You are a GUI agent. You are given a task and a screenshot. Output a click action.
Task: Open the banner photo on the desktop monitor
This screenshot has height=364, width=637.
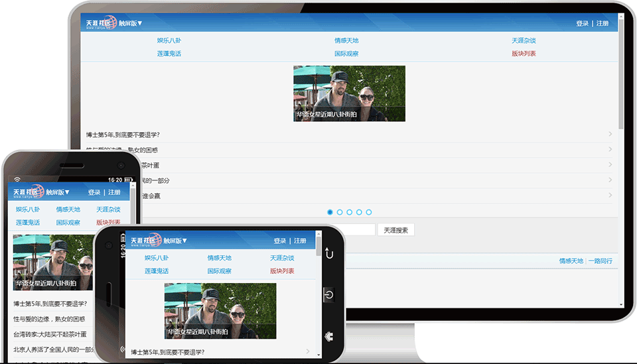[349, 93]
